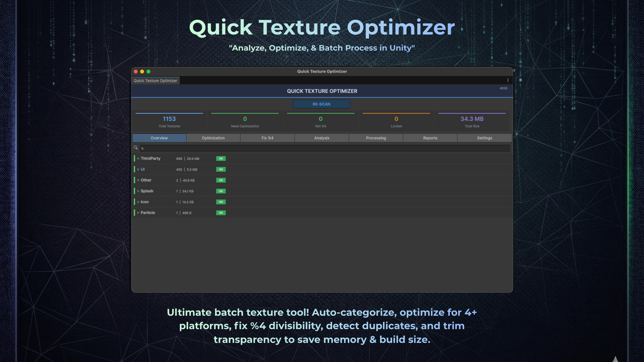Focus the texture search field
Image resolution: width=644 pixels, height=362 pixels.
click(325, 148)
